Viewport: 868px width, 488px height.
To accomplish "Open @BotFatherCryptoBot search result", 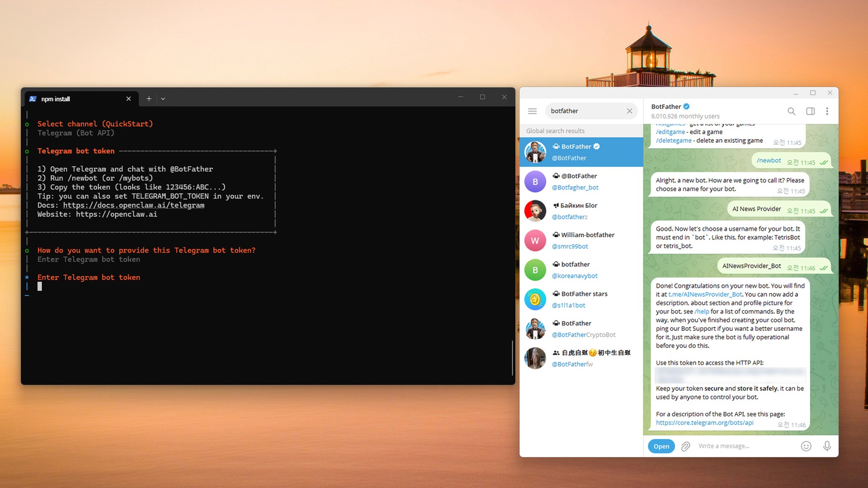I will click(x=581, y=329).
